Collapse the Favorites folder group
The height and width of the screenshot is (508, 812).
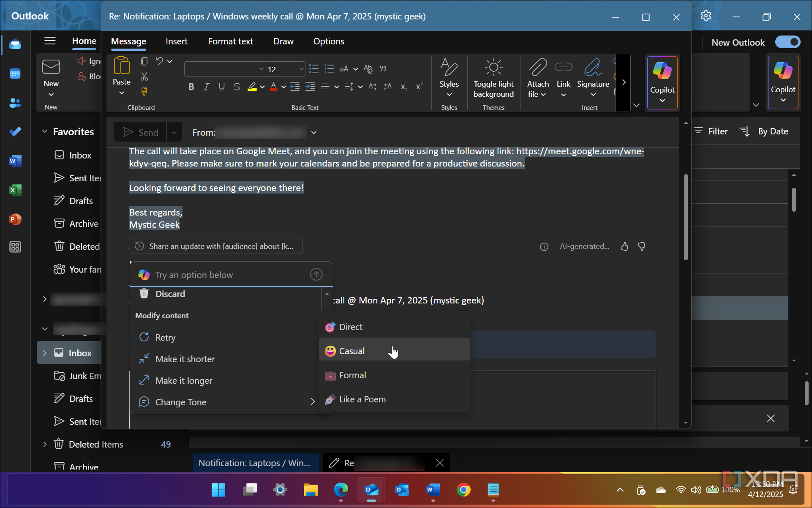45,131
